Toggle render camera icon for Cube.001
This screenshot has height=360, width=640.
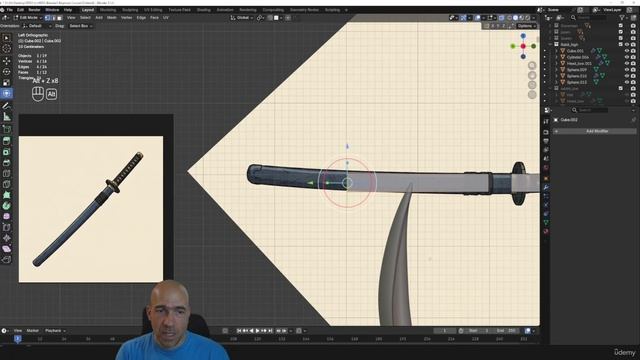pyautogui.click(x=633, y=51)
